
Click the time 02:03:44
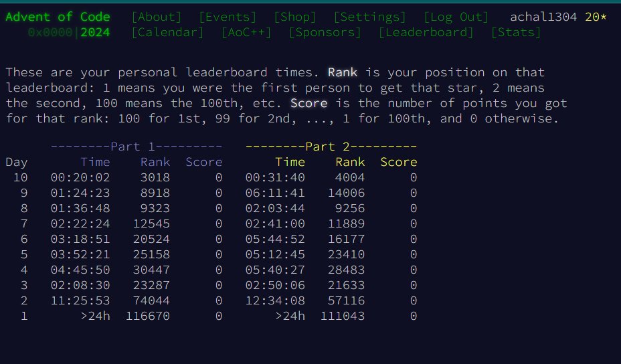coord(275,208)
